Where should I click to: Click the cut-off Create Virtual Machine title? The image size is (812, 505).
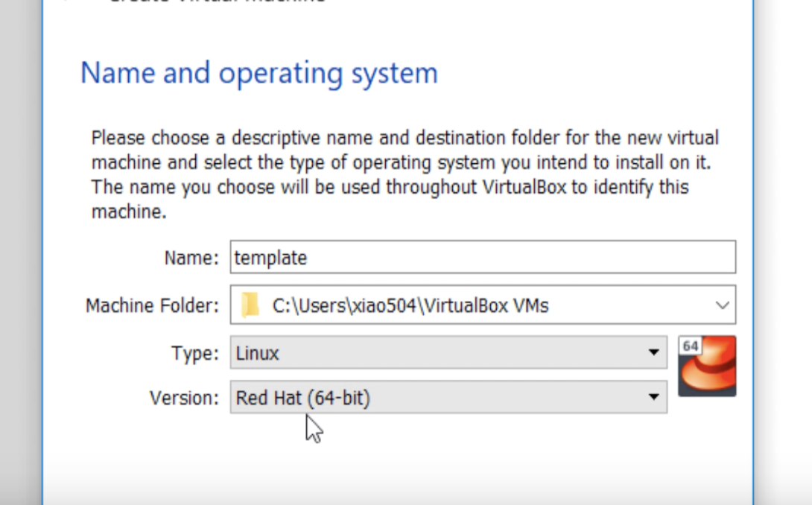pyautogui.click(x=216, y=2)
